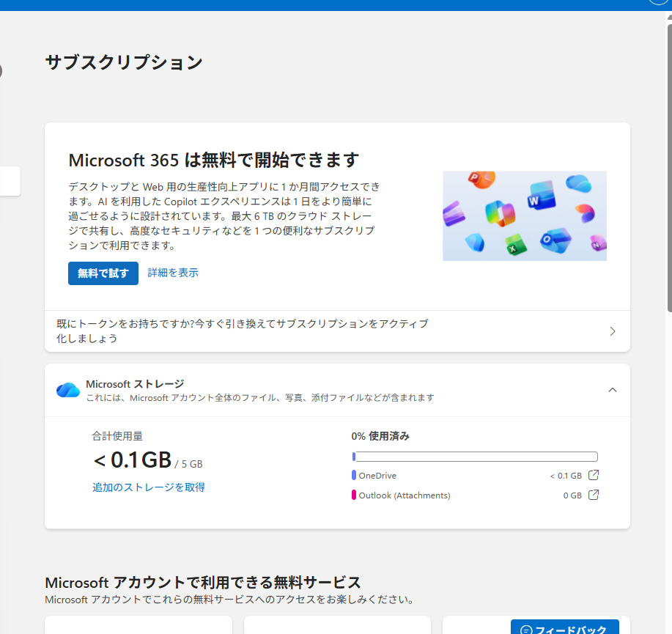Click the OneDrive cloud icon in storage header
672x634 pixels.
67,390
